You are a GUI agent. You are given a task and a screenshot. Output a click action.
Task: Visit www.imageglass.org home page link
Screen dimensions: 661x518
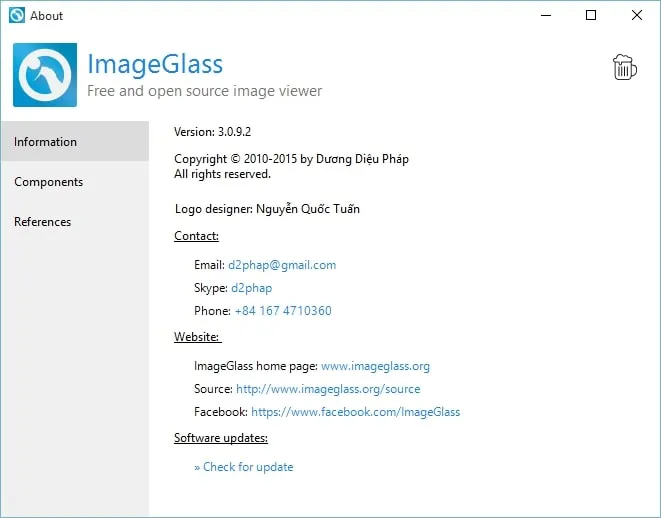375,366
